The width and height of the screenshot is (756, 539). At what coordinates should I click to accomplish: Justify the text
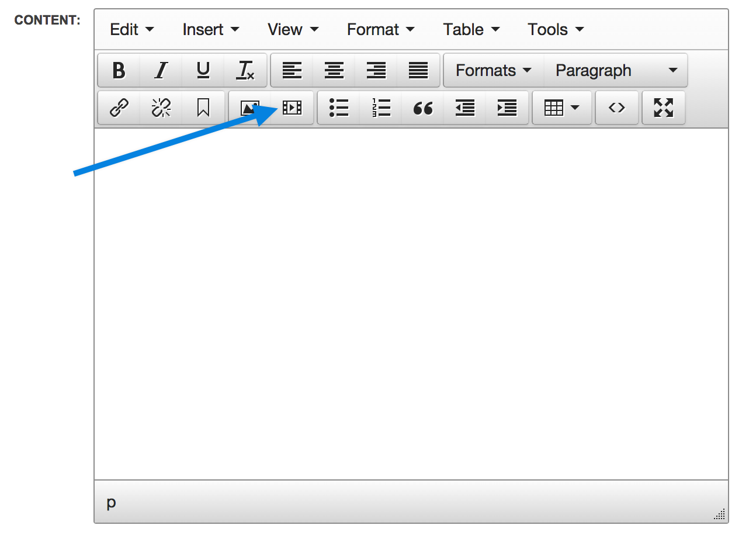point(418,71)
